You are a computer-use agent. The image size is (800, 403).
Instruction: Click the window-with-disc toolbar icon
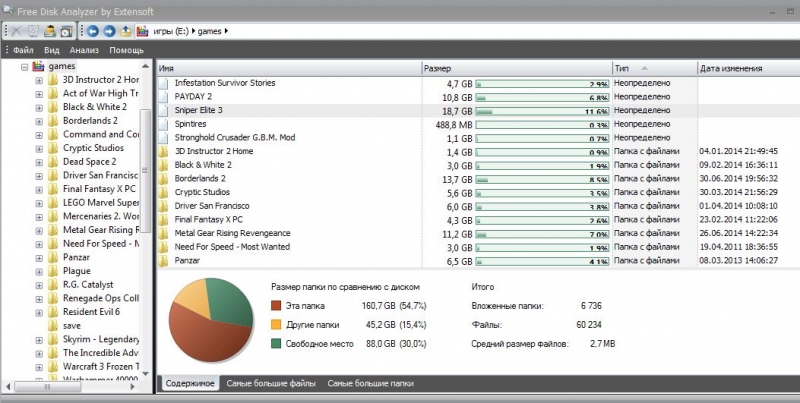click(x=66, y=31)
